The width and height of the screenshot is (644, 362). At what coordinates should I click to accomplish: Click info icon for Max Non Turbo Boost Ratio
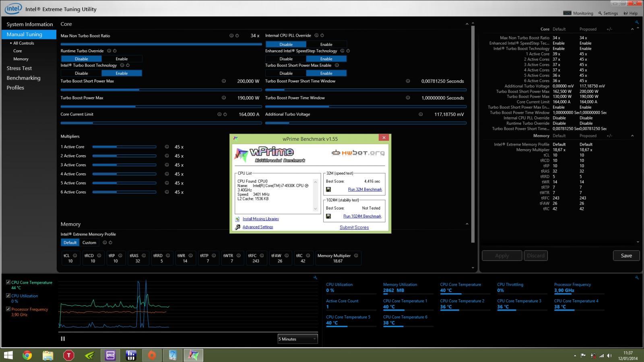231,36
